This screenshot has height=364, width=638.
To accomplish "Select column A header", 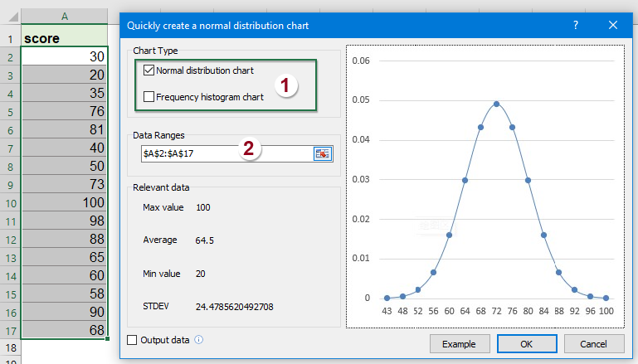I will 65,16.
